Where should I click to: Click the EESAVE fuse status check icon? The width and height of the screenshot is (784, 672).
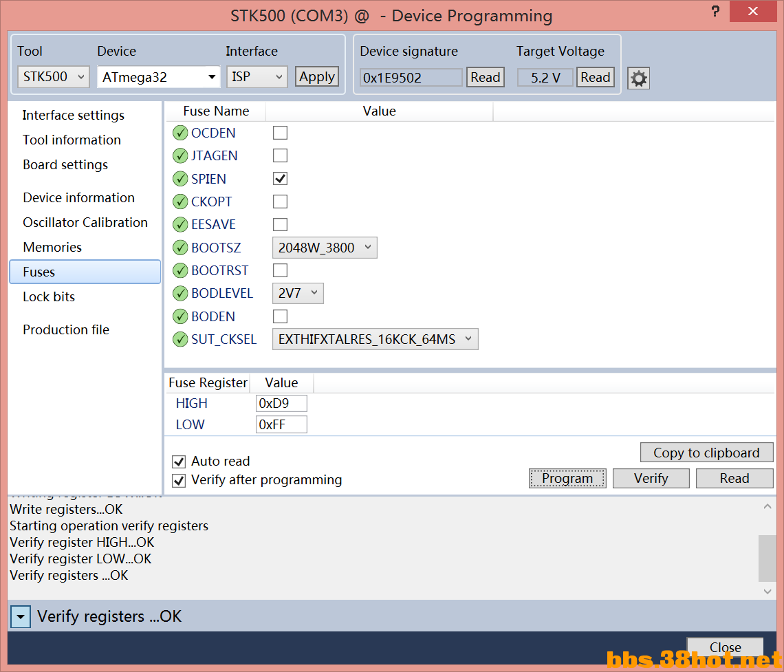coord(180,224)
